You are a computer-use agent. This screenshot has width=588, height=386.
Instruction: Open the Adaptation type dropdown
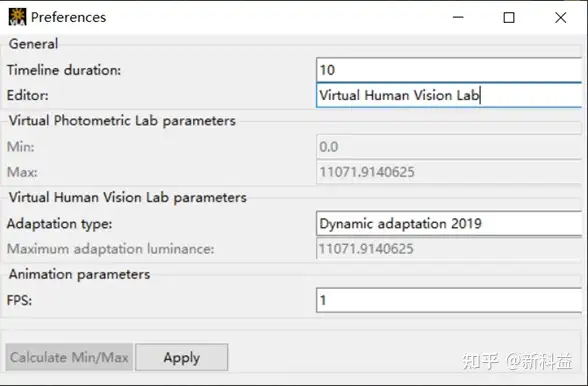coord(449,224)
